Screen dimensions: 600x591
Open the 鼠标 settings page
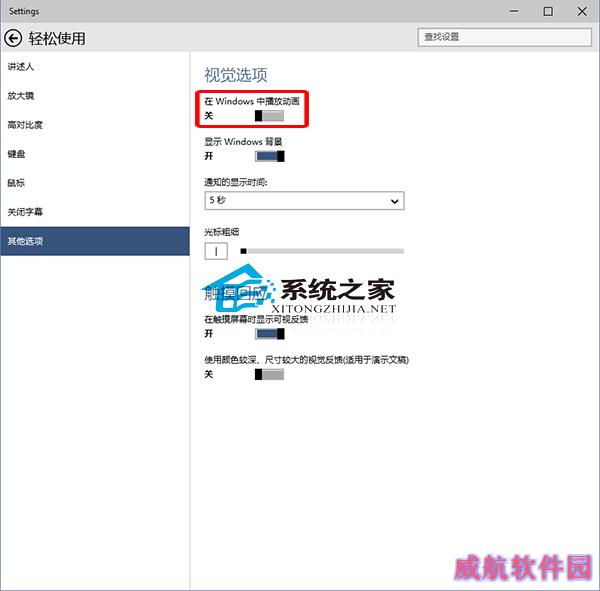pos(95,183)
